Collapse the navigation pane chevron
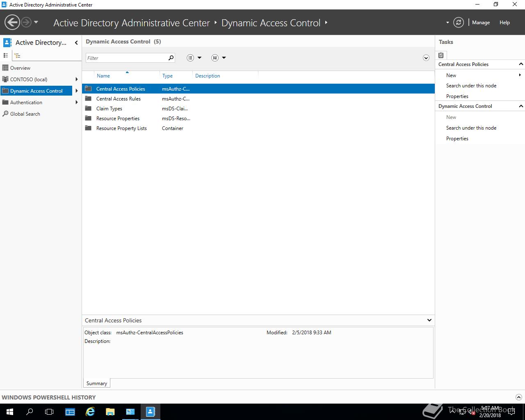The height and width of the screenshot is (420, 525). pyautogui.click(x=76, y=43)
